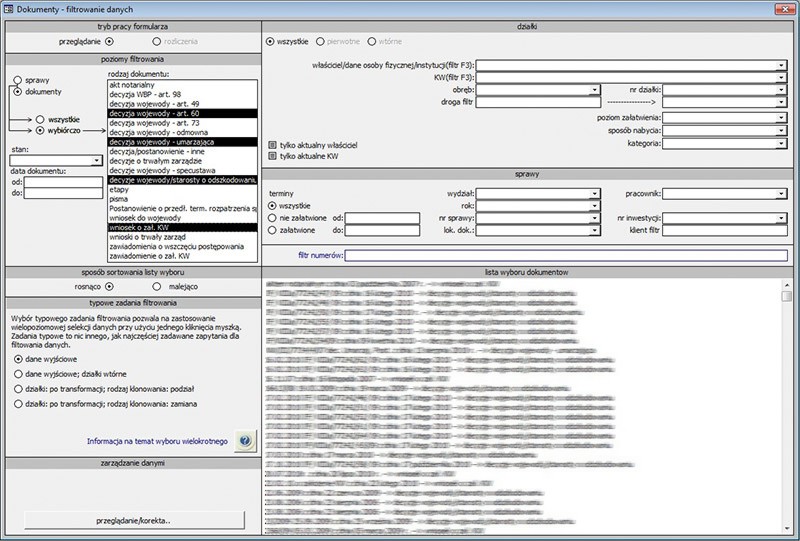
Task: Choose 'nie załatwione' terminy radio
Action: click(272, 218)
